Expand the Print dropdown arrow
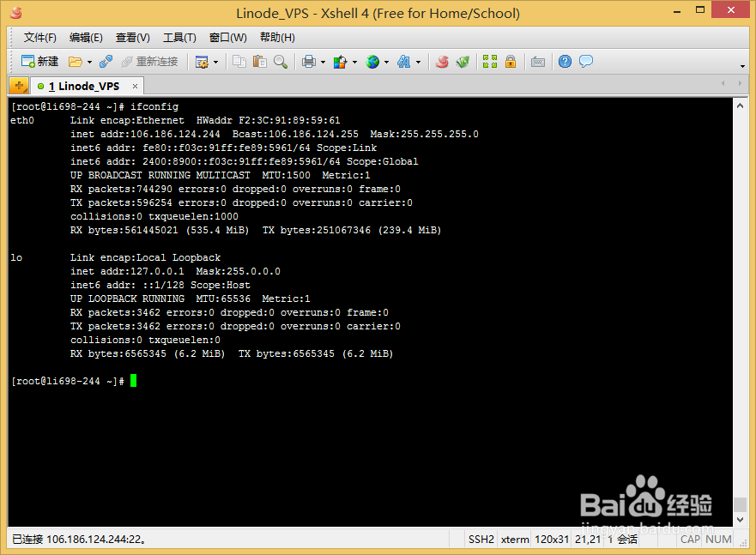 point(323,62)
